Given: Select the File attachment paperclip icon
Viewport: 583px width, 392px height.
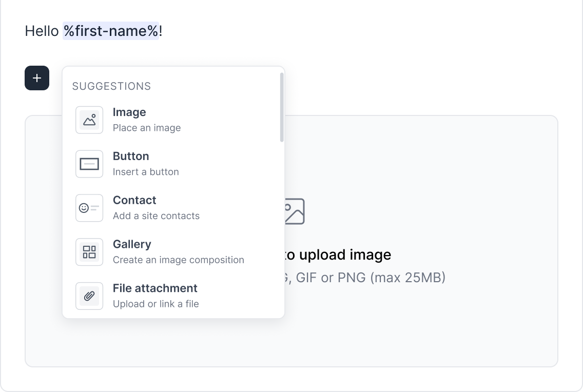Looking at the screenshot, I should [89, 296].
